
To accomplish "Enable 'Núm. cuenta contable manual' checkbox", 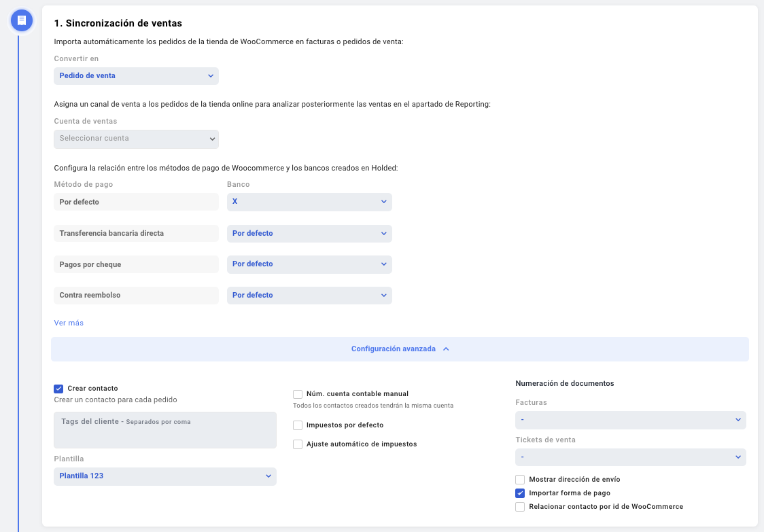I will pyautogui.click(x=298, y=394).
